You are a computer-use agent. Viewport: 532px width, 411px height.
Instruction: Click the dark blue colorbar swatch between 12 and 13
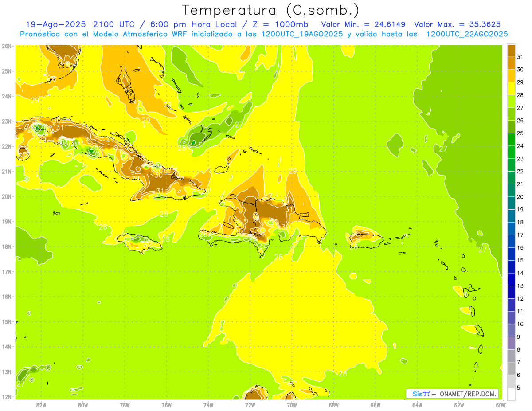(511, 292)
